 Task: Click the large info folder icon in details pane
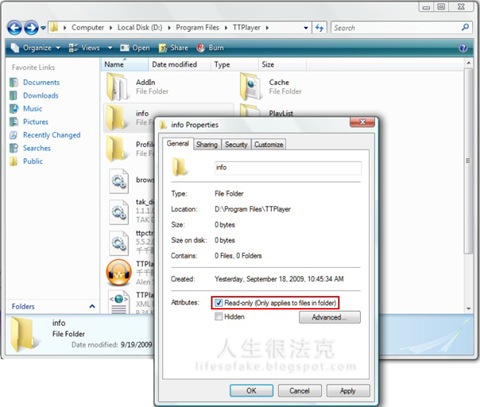click(x=24, y=334)
